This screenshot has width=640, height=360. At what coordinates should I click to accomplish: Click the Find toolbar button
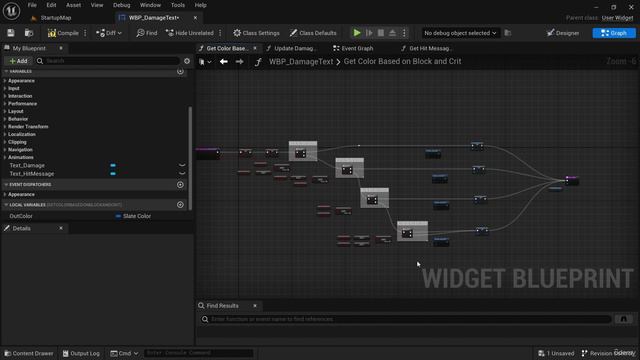[147, 33]
